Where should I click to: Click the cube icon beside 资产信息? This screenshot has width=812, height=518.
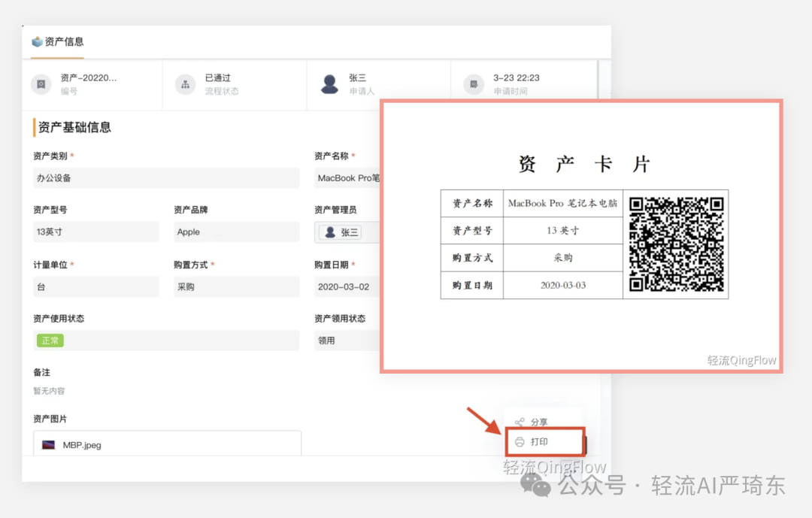point(38,42)
